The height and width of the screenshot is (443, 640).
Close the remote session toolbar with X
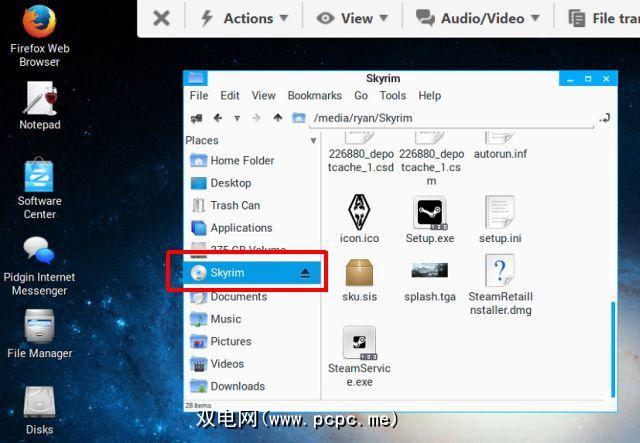[161, 18]
